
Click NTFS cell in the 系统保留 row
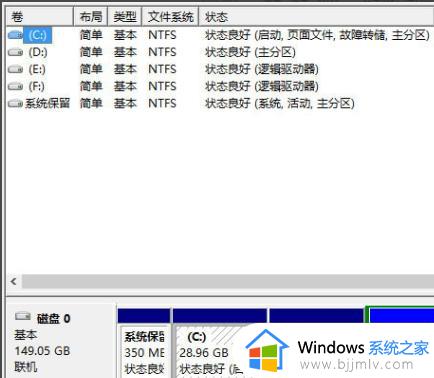click(162, 103)
